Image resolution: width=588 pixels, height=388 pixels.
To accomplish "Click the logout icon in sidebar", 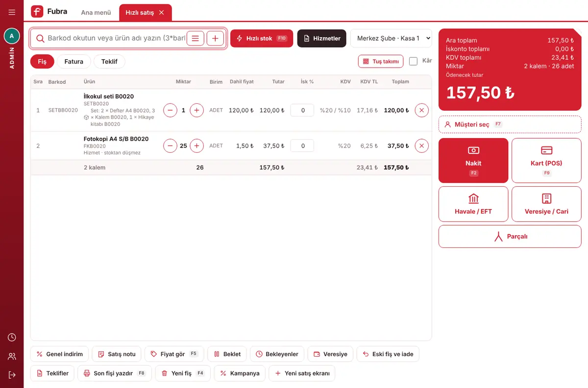I will [12, 375].
